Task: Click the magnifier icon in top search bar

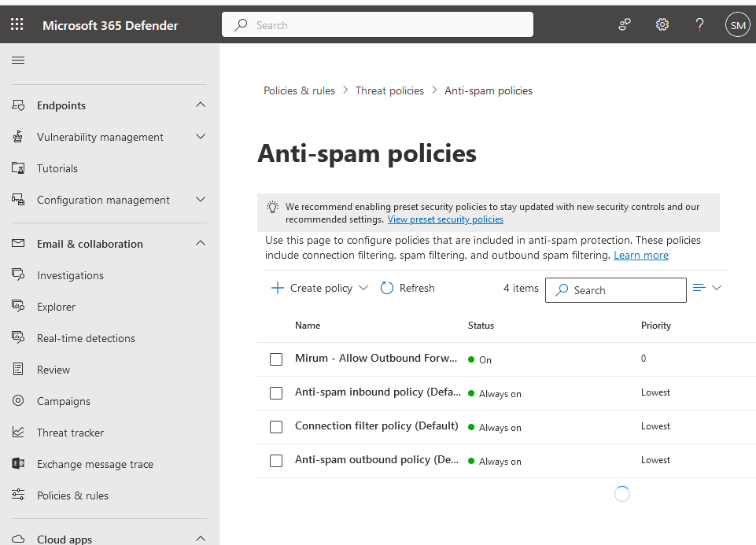Action: tap(241, 24)
